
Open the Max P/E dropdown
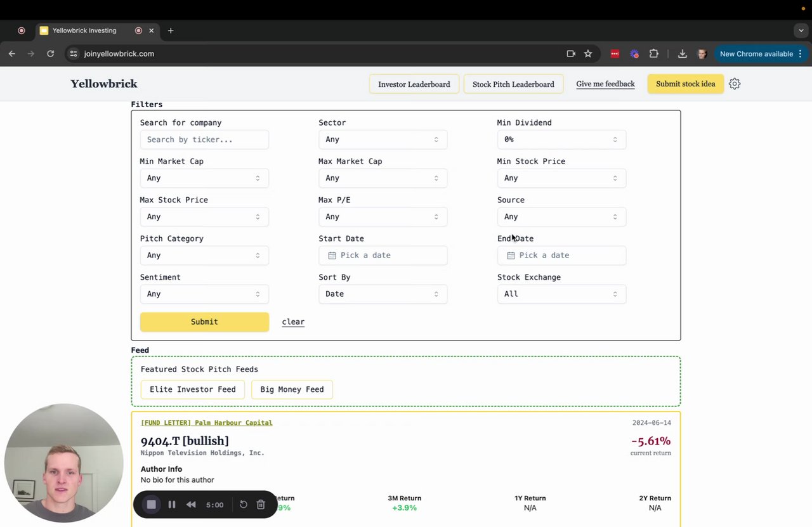click(x=383, y=217)
